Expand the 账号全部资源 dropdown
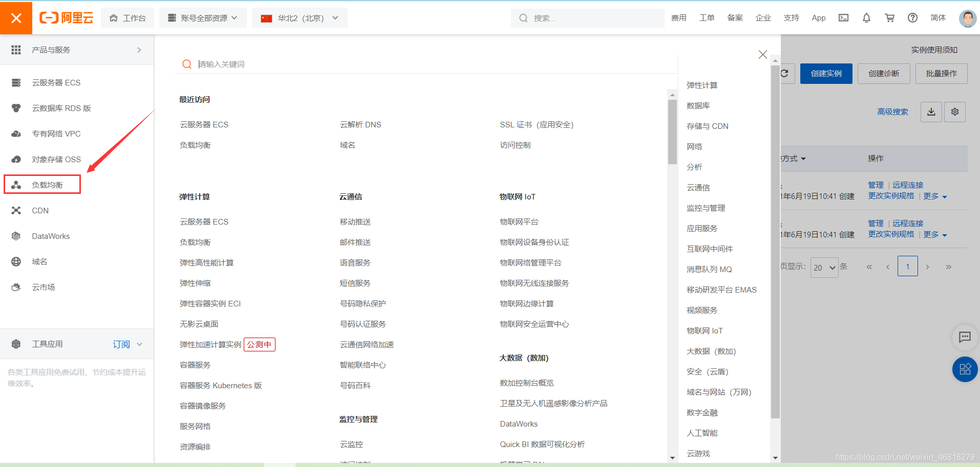 pos(203,18)
